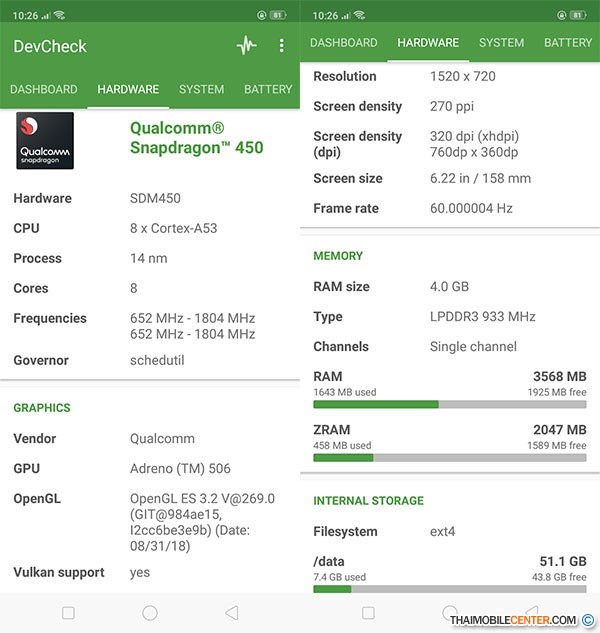This screenshot has width=600, height=633.
Task: Select the '270 ppi' screen density value
Action: tap(451, 107)
